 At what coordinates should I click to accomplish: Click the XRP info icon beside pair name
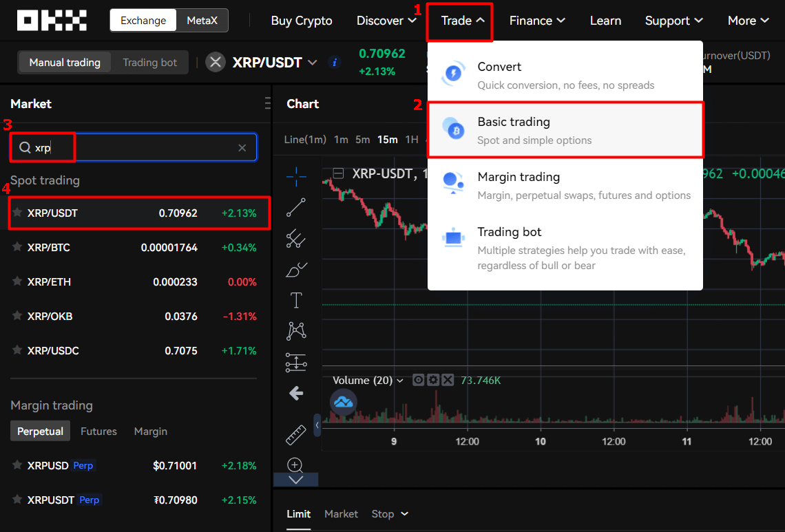point(335,63)
